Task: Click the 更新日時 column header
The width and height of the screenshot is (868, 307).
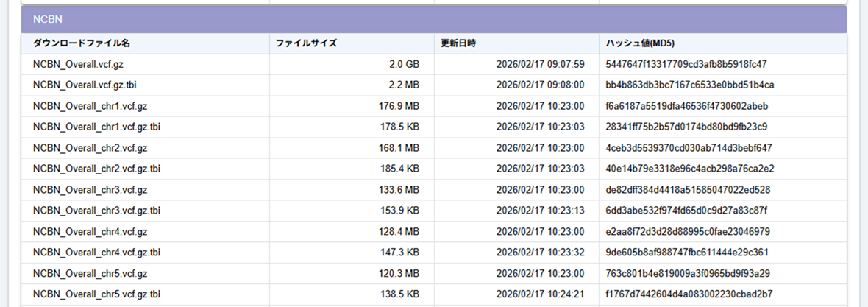Action: pos(458,43)
